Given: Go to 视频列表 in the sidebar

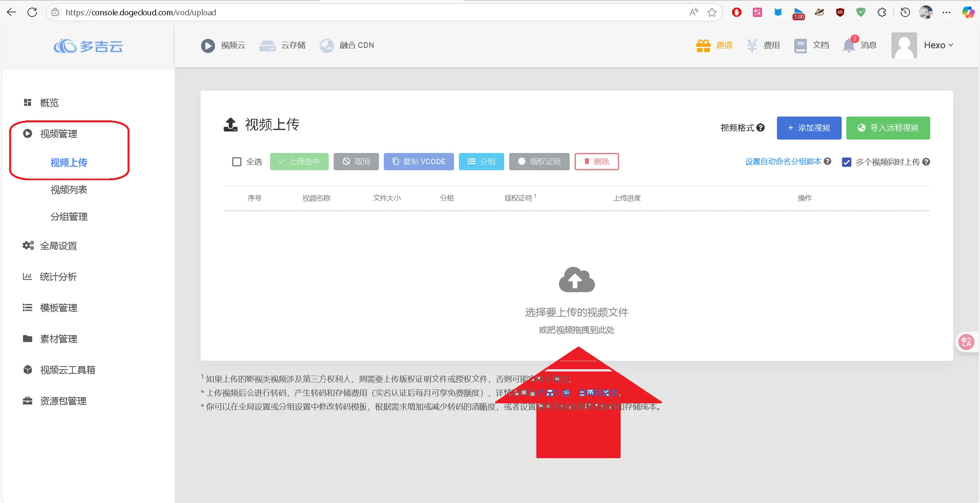Looking at the screenshot, I should 69,190.
